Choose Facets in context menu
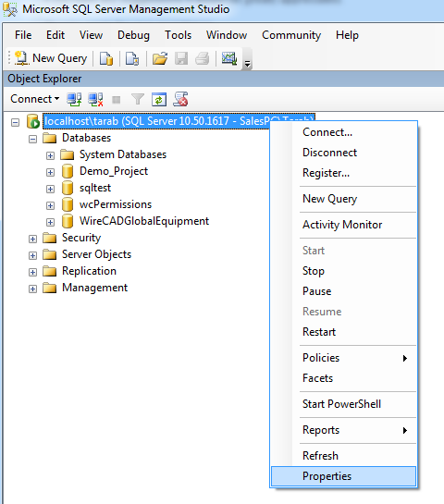Viewport: 444px width, 504px height. coord(344,378)
